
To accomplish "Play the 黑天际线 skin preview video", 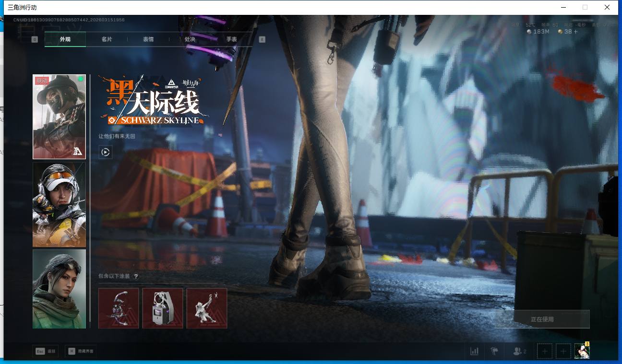I will pos(106,153).
